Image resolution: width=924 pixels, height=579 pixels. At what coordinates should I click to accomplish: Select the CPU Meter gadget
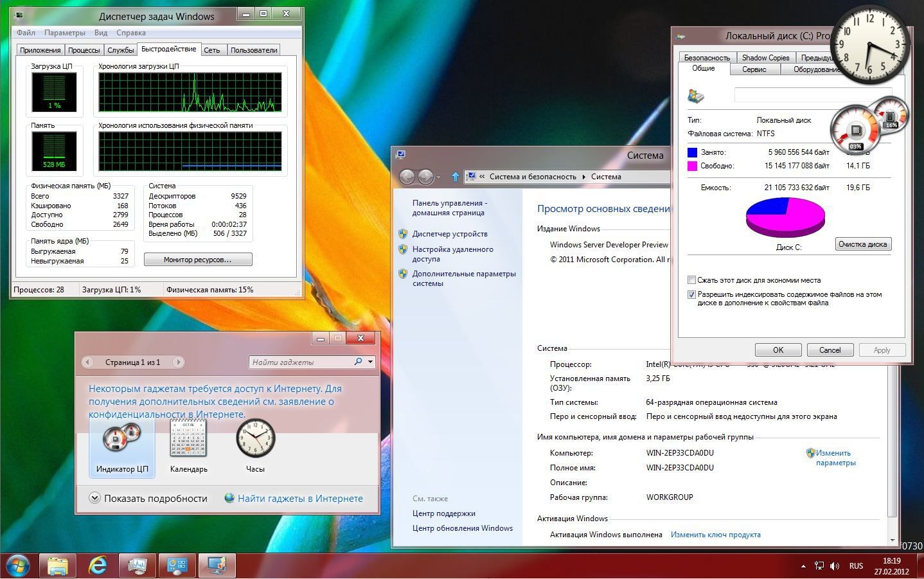point(122,448)
